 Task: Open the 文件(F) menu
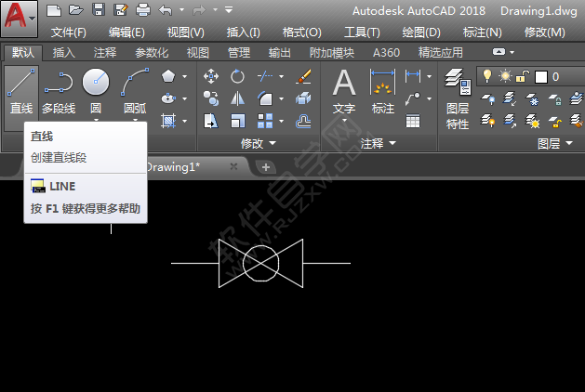pos(69,33)
